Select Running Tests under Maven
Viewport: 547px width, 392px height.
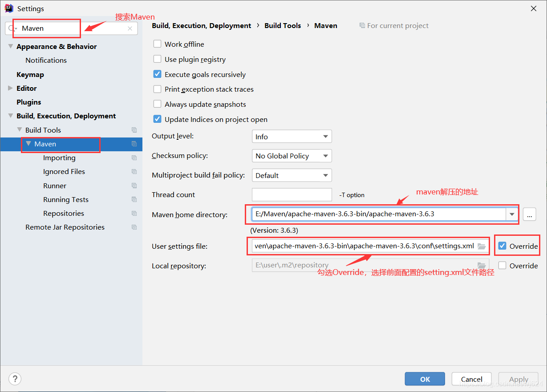click(66, 199)
